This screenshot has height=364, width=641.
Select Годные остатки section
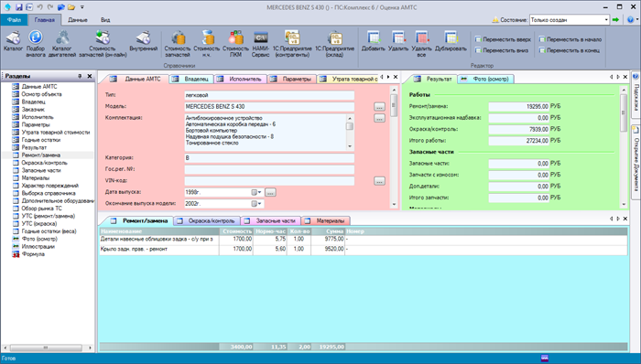coord(41,140)
